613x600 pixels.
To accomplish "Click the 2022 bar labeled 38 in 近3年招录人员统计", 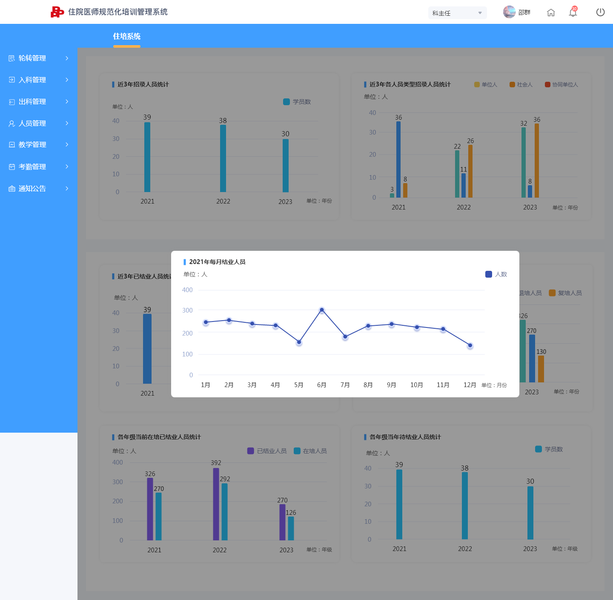I will [223, 158].
